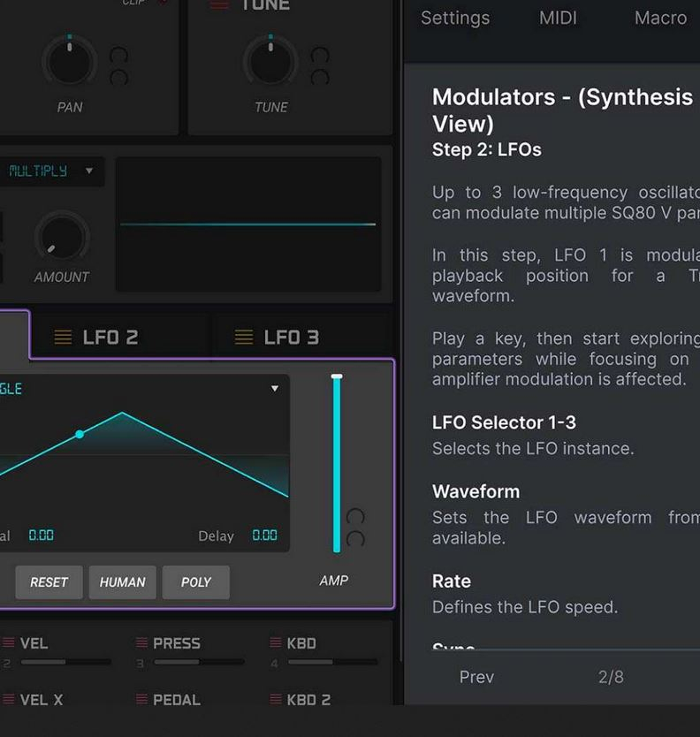Click the 'Waveform' heading in tutorial
Viewport: 700px width, 737px height.
[x=476, y=491]
